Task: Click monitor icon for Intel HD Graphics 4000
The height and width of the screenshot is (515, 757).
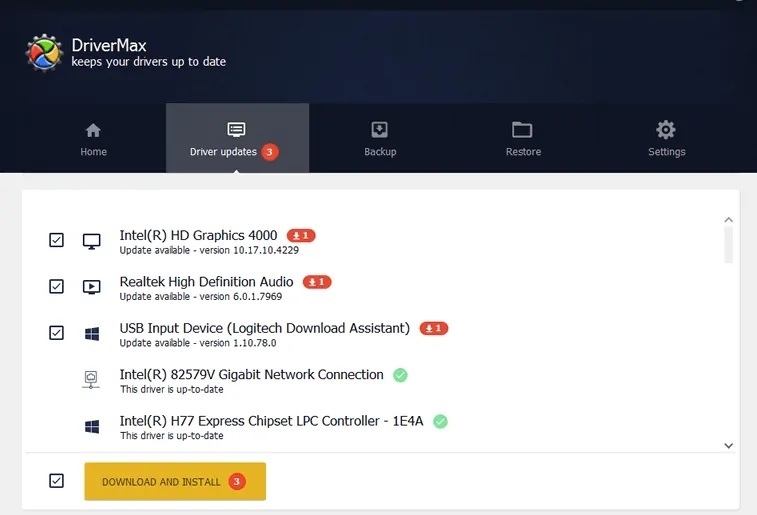Action: (92, 241)
